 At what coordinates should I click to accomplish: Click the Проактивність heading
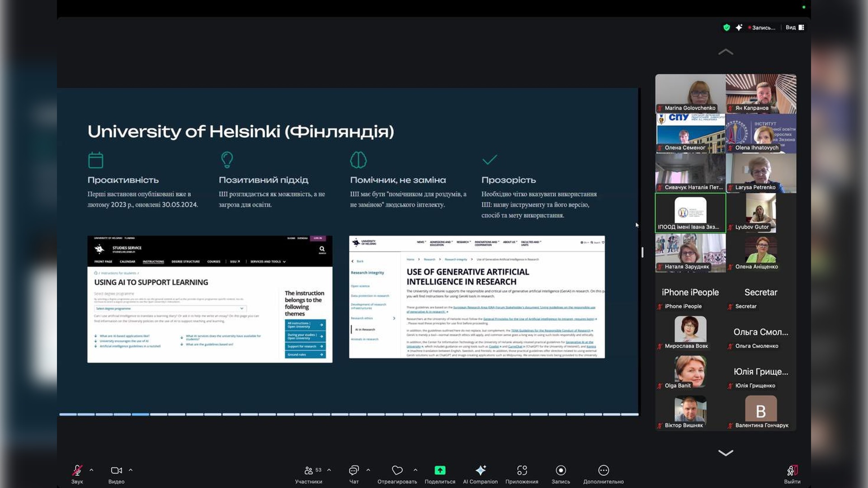click(123, 180)
